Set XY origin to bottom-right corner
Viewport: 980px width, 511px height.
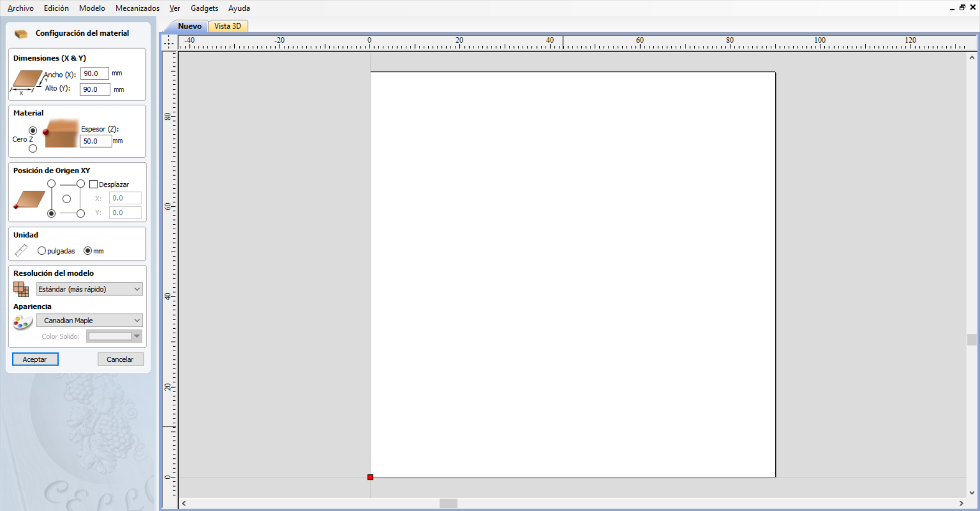81,213
